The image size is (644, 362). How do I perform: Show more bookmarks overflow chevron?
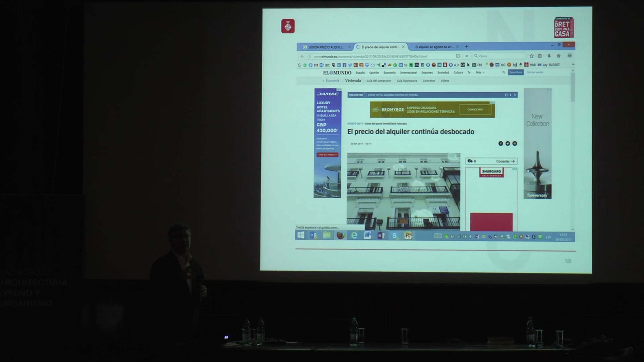573,65
